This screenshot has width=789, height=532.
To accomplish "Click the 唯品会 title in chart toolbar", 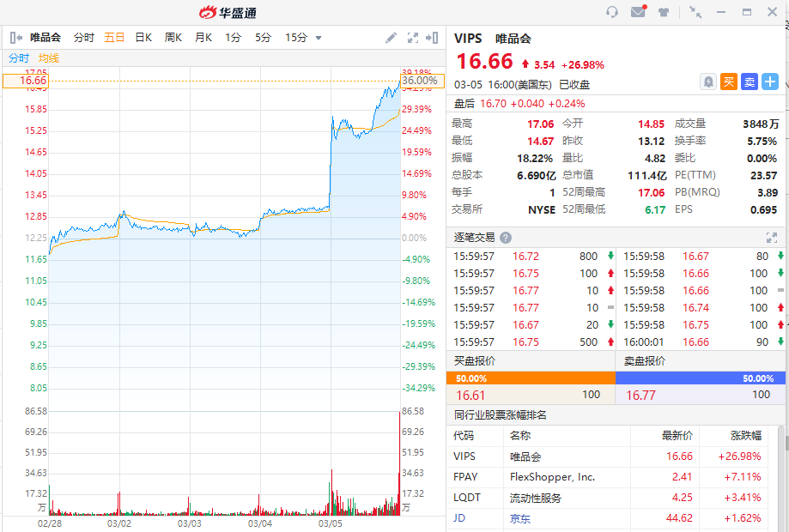I will (46, 38).
